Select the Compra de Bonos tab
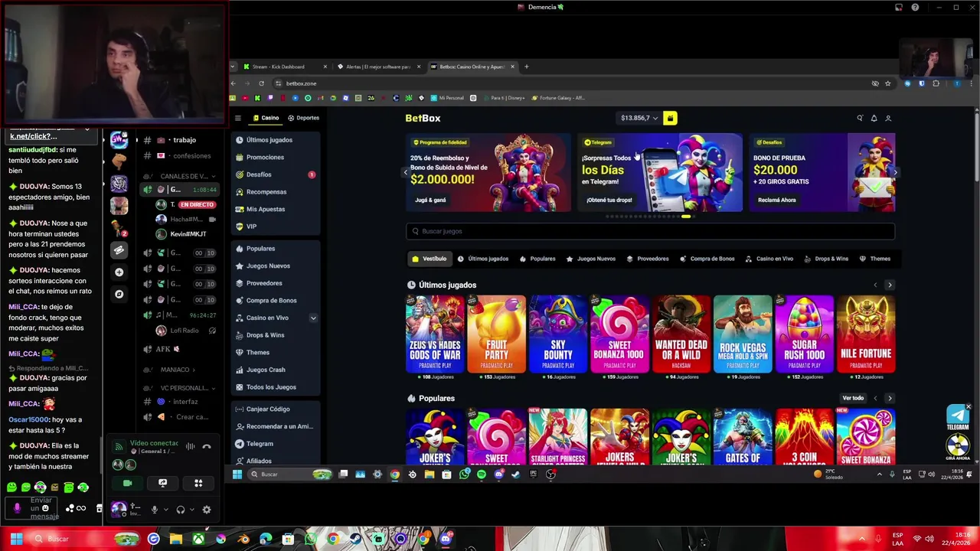The height and width of the screenshot is (551, 980). point(707,259)
